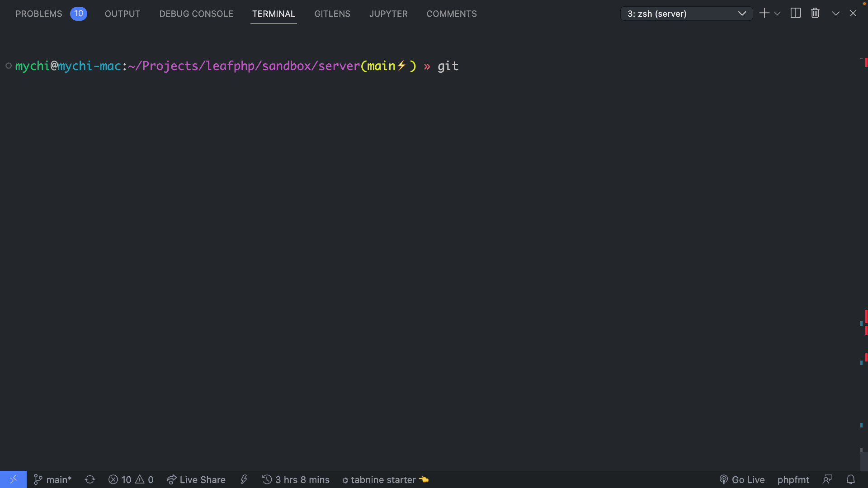Click the feedback smiley icon near phpfmt
This screenshot has width=868, height=488.
828,480
